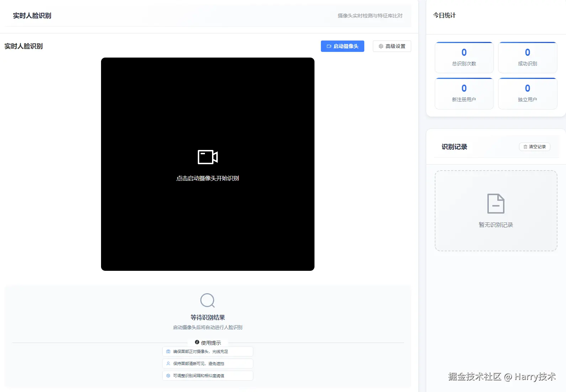Image resolution: width=566 pixels, height=392 pixels.
Task: Click the person icon in the 保持面部清晰可见 tip
Action: (168, 364)
